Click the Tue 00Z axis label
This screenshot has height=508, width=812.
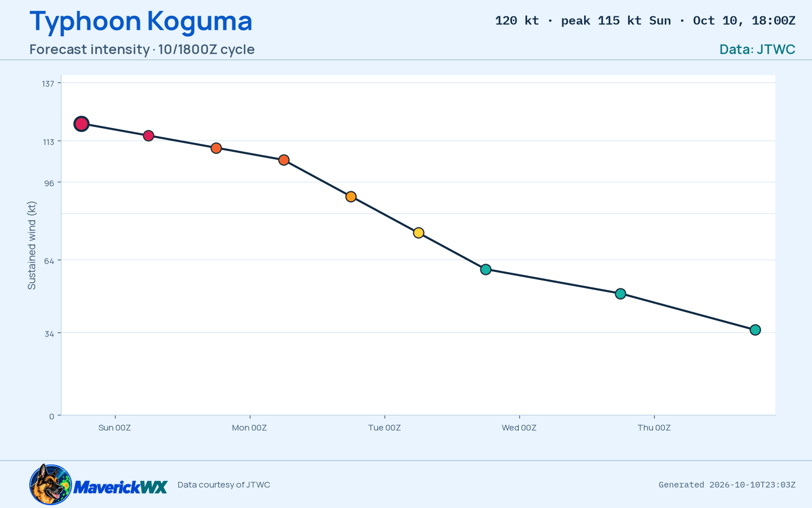(385, 428)
